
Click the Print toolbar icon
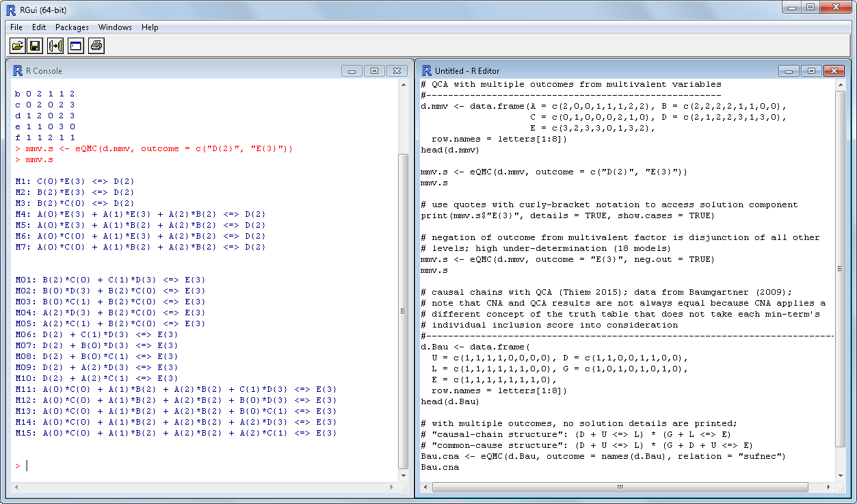pyautogui.click(x=96, y=46)
